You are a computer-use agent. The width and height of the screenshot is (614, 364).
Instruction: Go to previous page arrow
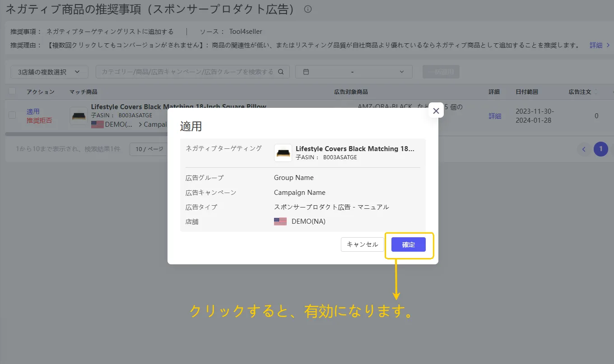pos(584,149)
